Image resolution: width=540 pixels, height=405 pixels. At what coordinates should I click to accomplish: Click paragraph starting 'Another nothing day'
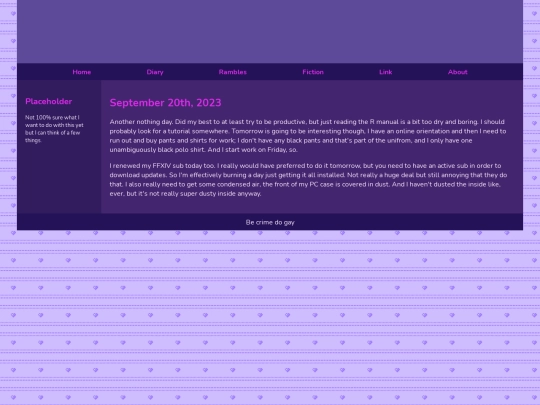(x=308, y=136)
